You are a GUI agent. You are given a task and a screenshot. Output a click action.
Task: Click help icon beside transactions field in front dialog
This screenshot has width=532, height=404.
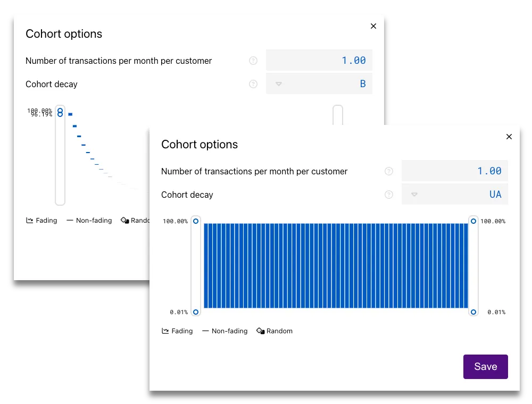[389, 171]
